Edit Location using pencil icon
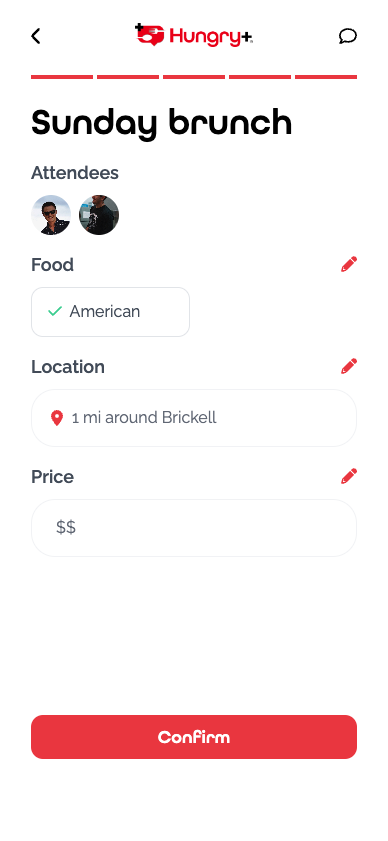The image size is (388, 841). tap(349, 366)
